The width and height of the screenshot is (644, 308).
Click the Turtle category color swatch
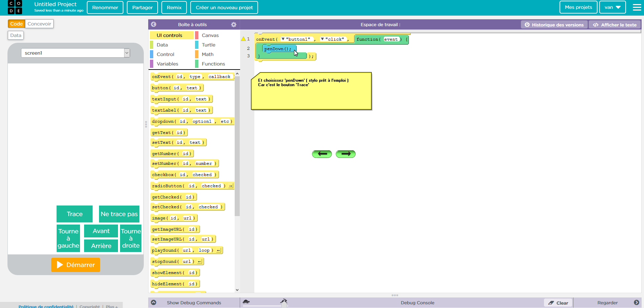197,45
